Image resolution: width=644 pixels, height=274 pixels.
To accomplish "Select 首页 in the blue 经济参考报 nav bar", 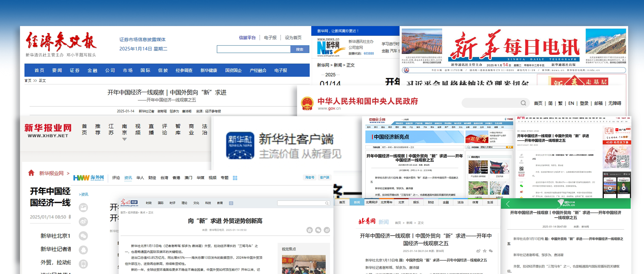I will pyautogui.click(x=39, y=70).
